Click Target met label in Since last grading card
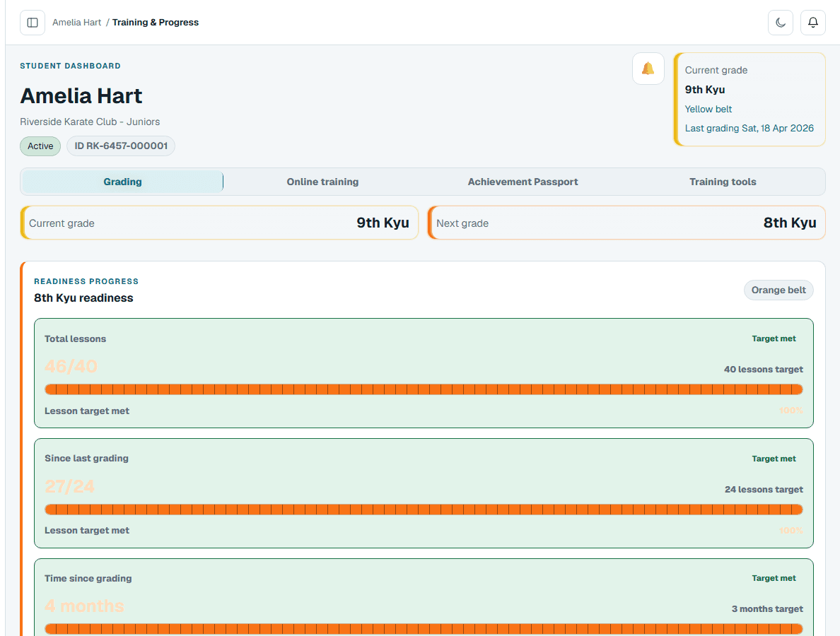The width and height of the screenshot is (840, 636). click(x=774, y=458)
